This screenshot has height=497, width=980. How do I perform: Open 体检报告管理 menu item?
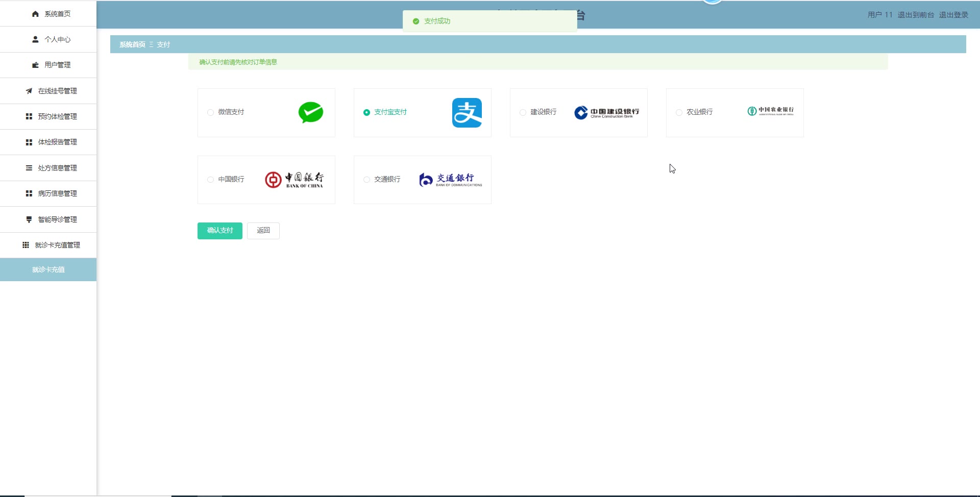click(48, 142)
